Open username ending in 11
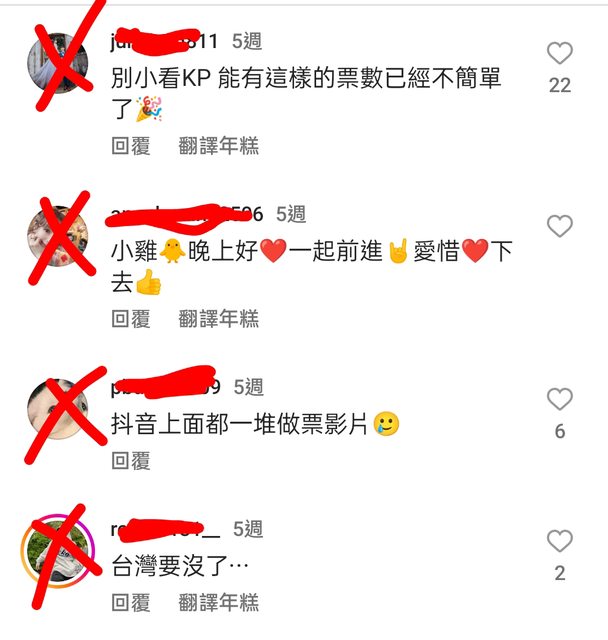 pyautogui.click(x=164, y=41)
